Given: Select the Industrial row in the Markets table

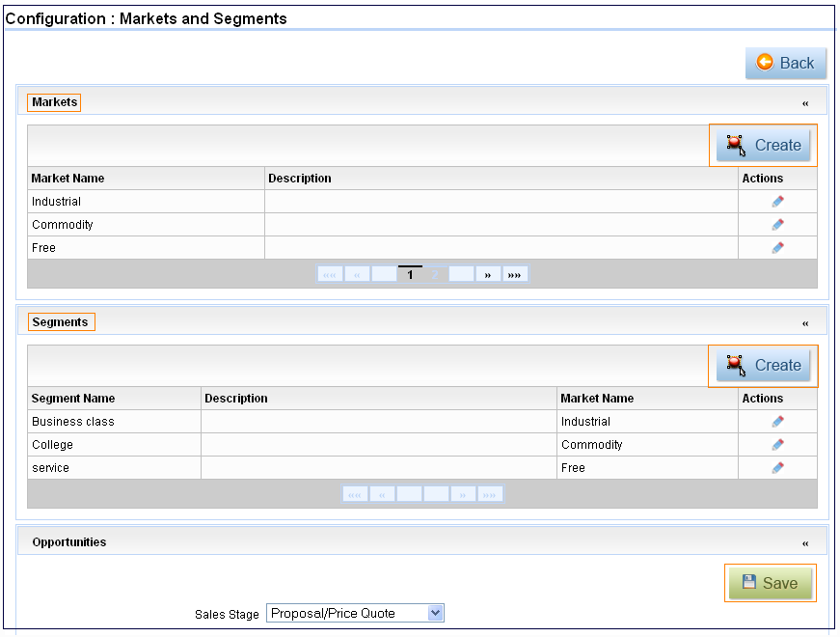Looking at the screenshot, I should (422, 202).
